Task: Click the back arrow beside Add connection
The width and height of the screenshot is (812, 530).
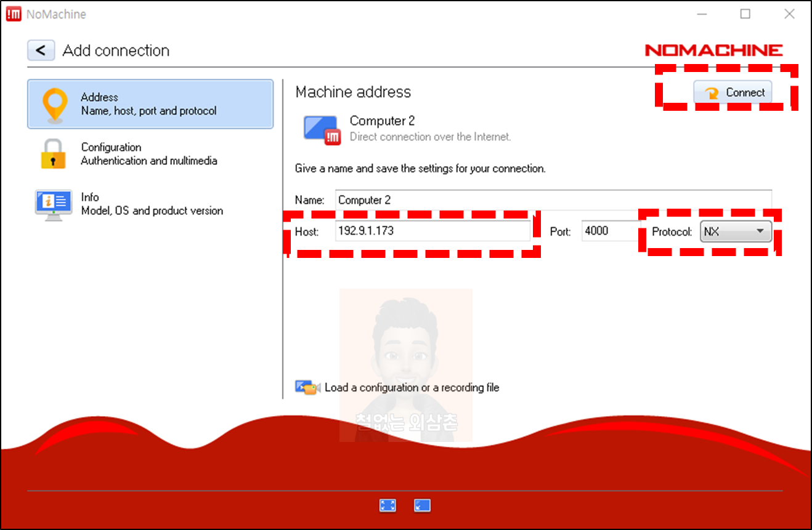Action: pos(41,50)
